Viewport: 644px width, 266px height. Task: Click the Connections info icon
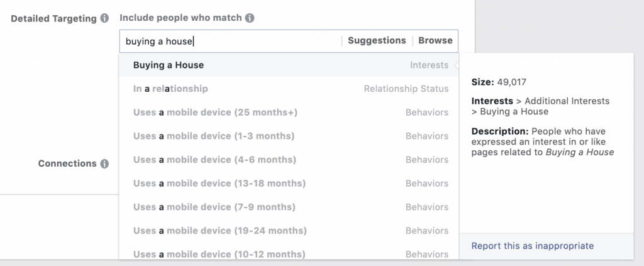pos(104,163)
